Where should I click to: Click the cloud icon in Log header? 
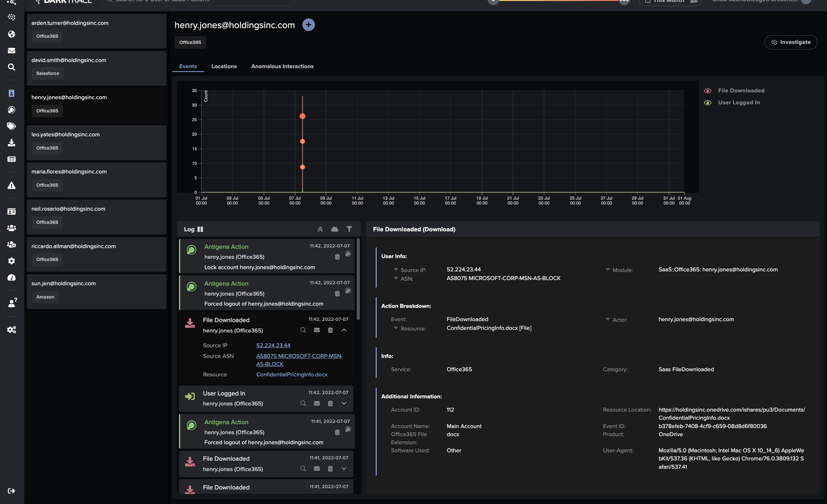(x=334, y=230)
